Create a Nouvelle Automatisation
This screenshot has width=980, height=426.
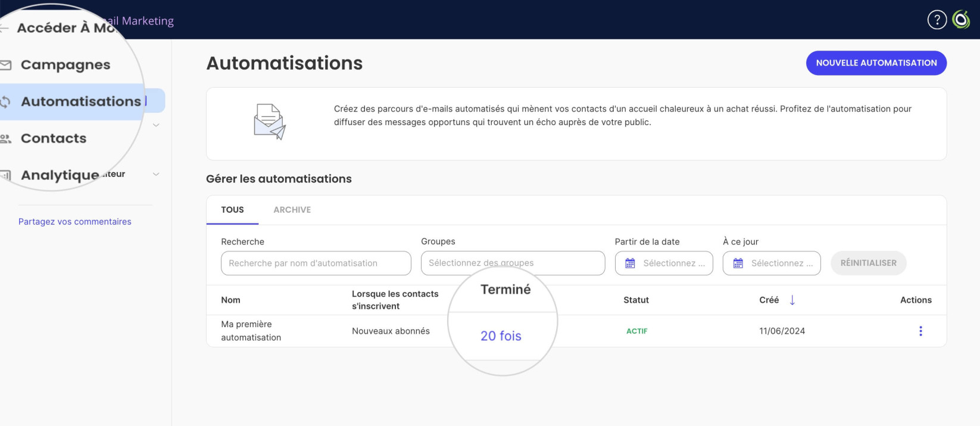pyautogui.click(x=876, y=63)
